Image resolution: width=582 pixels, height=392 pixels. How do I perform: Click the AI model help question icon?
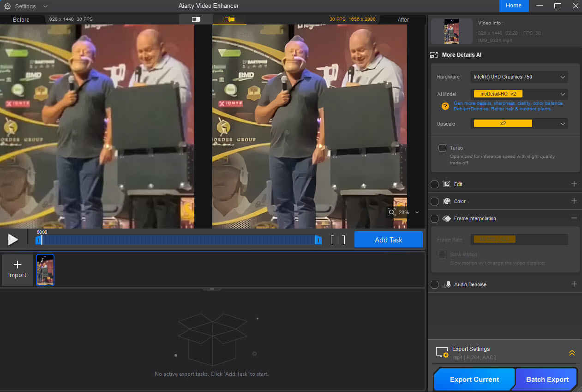445,106
